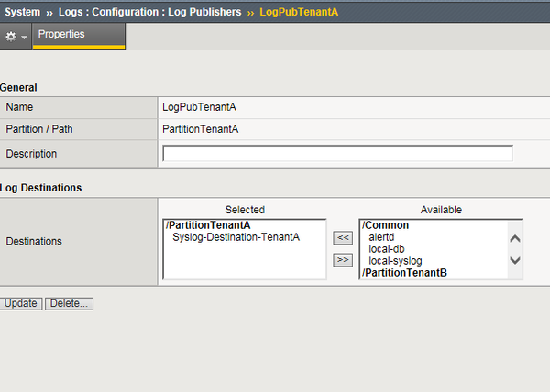Select alertd in the Available list
The image size is (550, 392).
tap(382, 237)
